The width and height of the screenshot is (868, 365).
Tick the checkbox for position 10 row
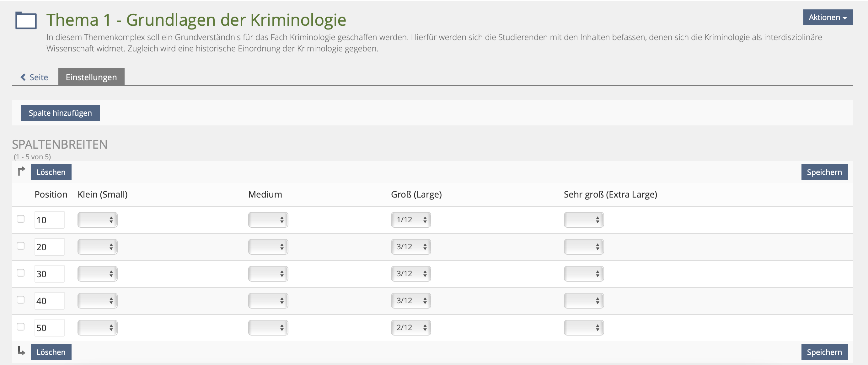point(21,219)
